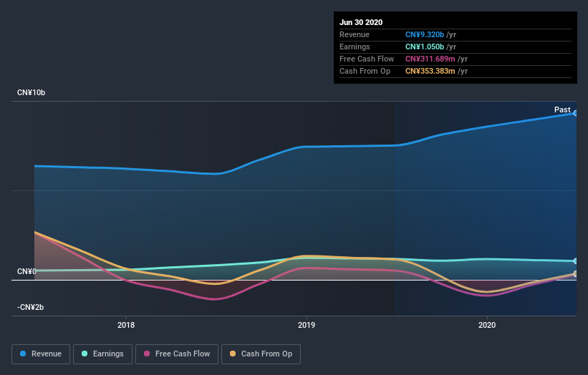The width and height of the screenshot is (588, 375).
Task: Toggle the Cash From Op legend button
Action: 261,354
